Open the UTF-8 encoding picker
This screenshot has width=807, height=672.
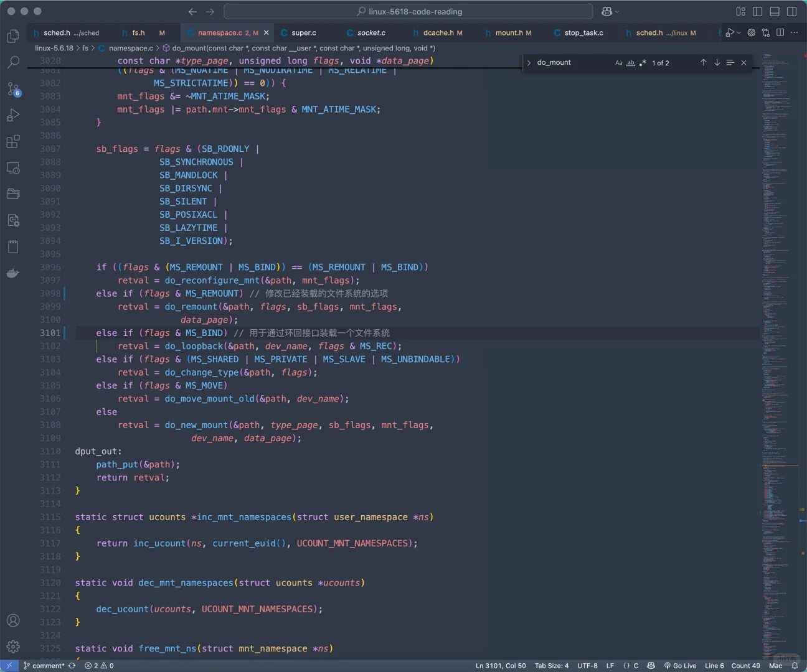tap(587, 666)
